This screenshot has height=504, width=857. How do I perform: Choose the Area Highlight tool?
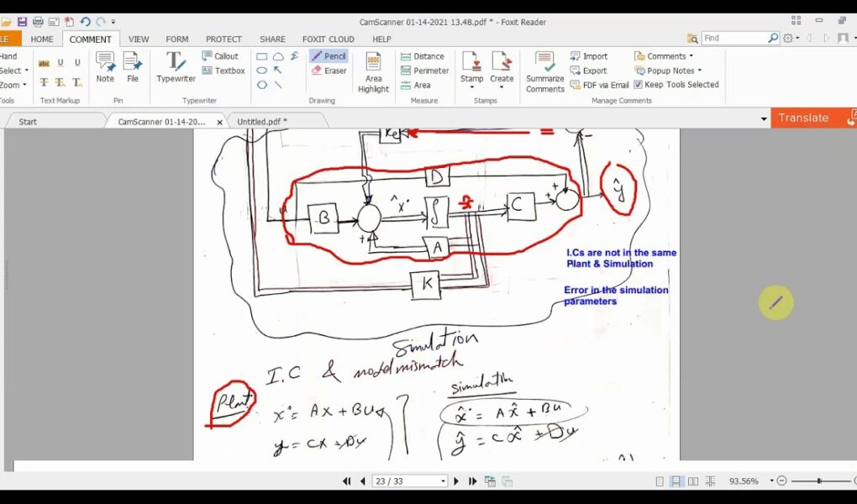[373, 71]
